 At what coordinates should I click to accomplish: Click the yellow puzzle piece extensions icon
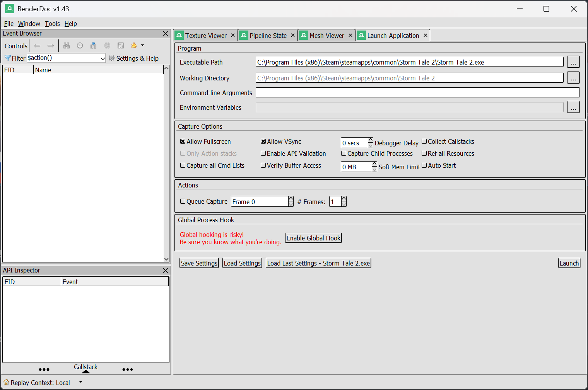(134, 46)
